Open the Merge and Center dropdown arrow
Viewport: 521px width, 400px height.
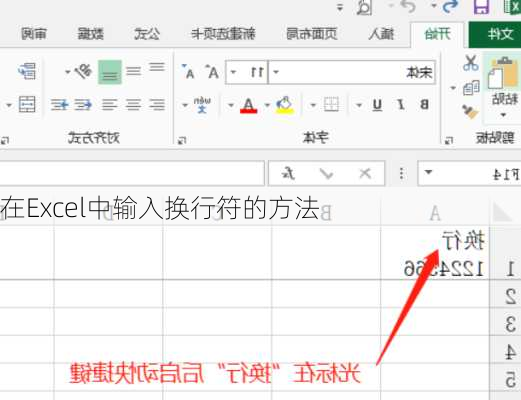pos(9,105)
